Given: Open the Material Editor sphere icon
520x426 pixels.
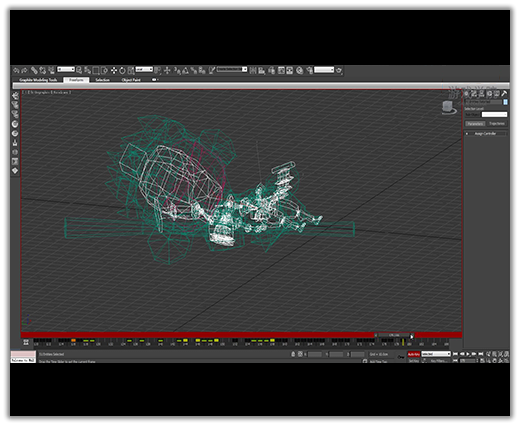Looking at the screenshot, I should coord(299,70).
